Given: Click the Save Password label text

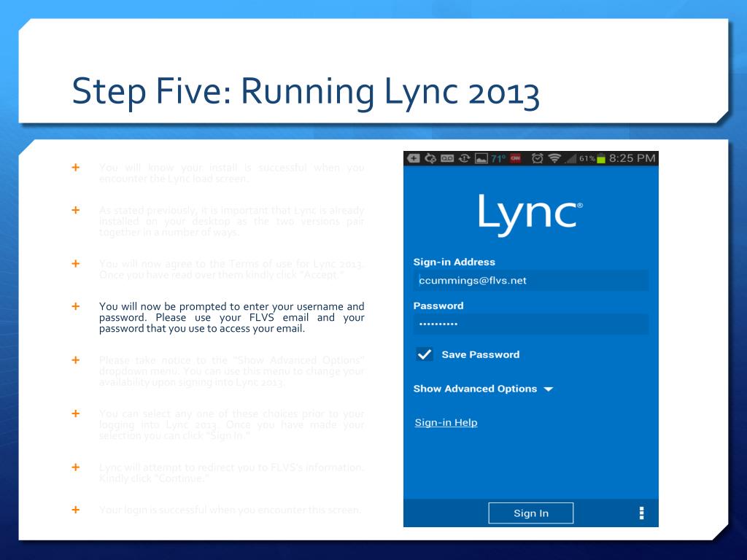Looking at the screenshot, I should point(480,354).
